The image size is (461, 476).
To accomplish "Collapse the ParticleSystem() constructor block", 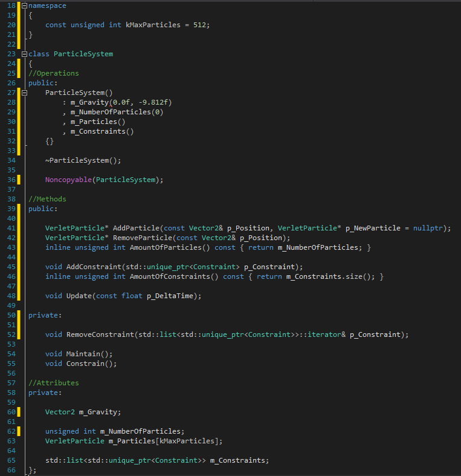I will coord(24,93).
